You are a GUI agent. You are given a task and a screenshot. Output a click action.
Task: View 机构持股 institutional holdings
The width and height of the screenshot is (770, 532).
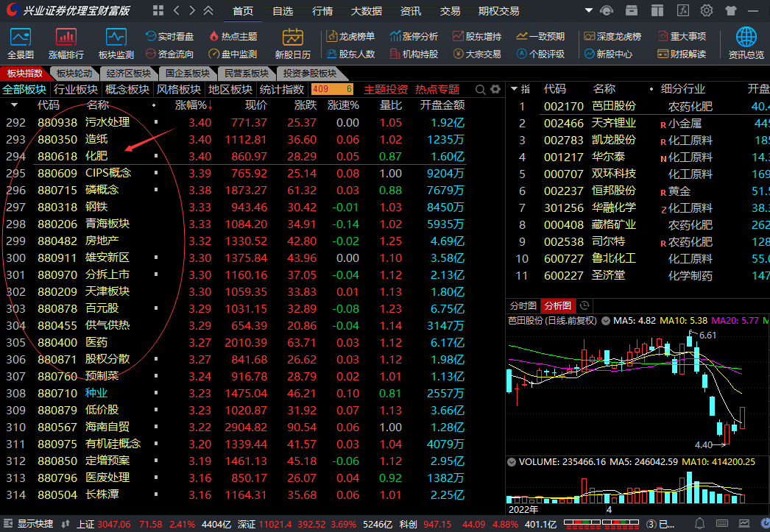[x=414, y=54]
